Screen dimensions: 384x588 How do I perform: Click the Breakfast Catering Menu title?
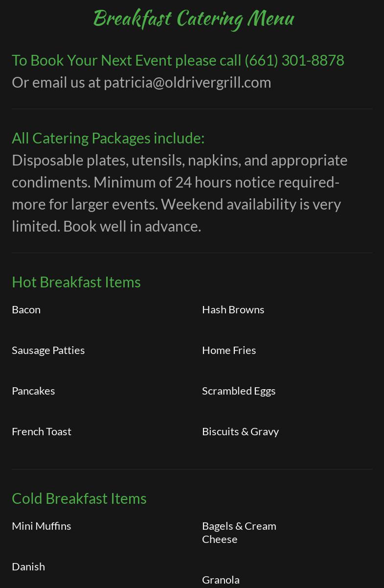coord(193,19)
